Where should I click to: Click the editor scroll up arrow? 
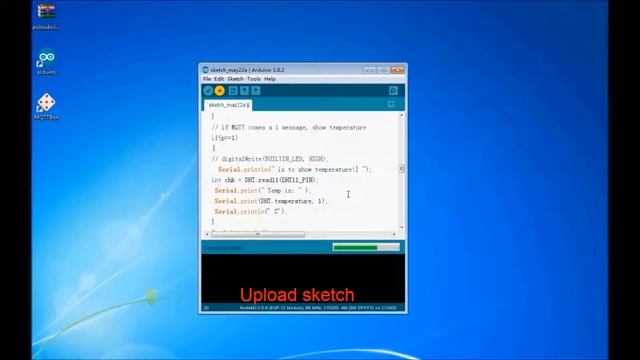pyautogui.click(x=401, y=116)
